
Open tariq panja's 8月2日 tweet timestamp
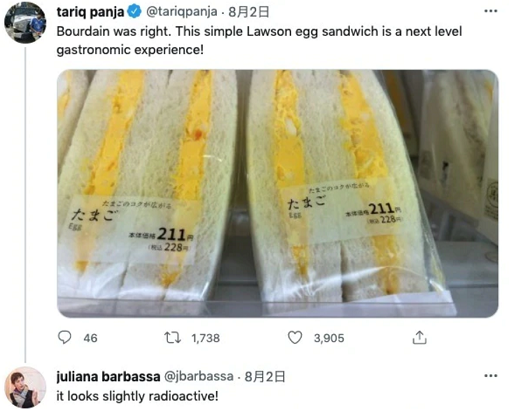249,12
